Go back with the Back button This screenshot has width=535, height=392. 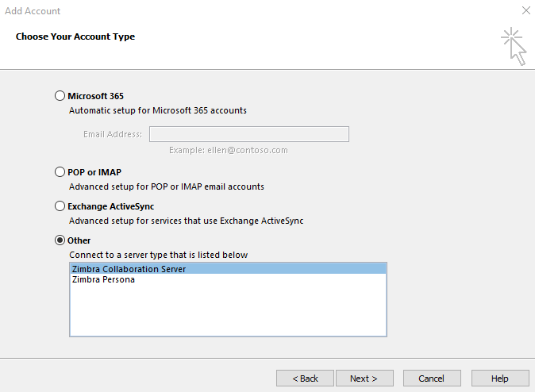pos(305,379)
